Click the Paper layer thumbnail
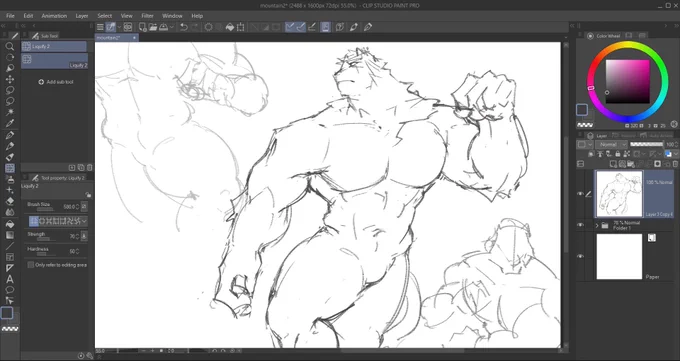 tap(619, 256)
